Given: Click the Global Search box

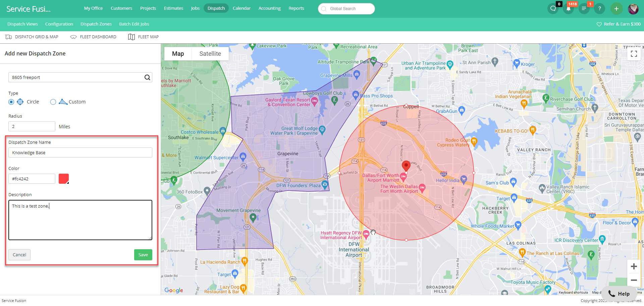Looking at the screenshot, I should tap(346, 9).
